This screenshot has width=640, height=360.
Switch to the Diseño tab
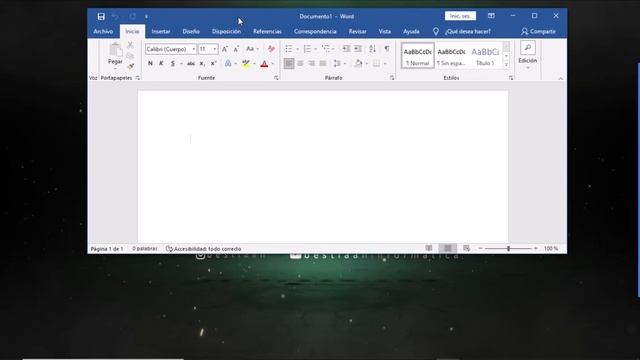pyautogui.click(x=191, y=31)
